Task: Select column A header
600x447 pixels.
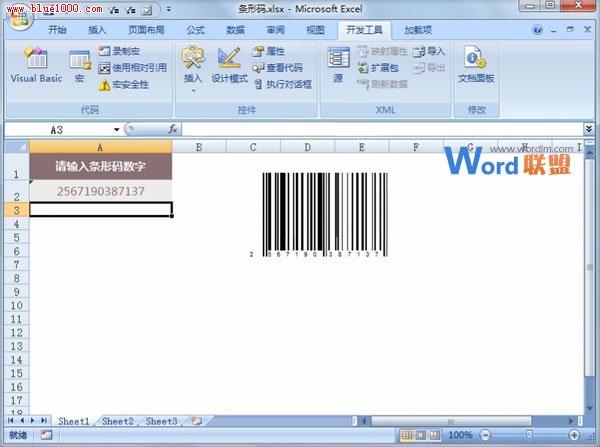Action: pyautogui.click(x=101, y=147)
